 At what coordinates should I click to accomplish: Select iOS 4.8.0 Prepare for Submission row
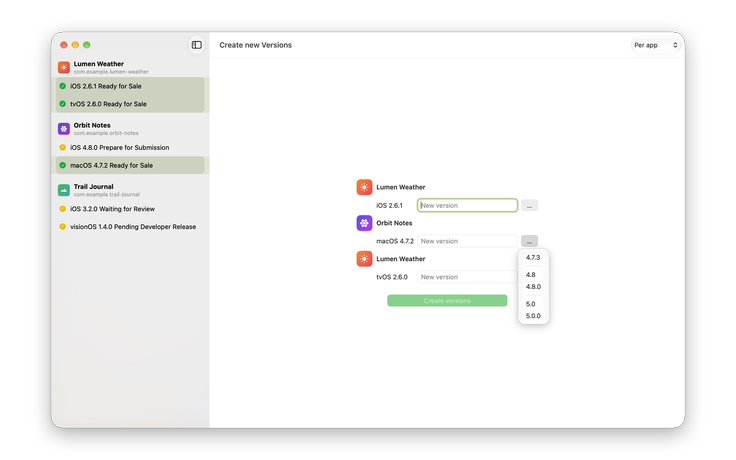(130, 147)
